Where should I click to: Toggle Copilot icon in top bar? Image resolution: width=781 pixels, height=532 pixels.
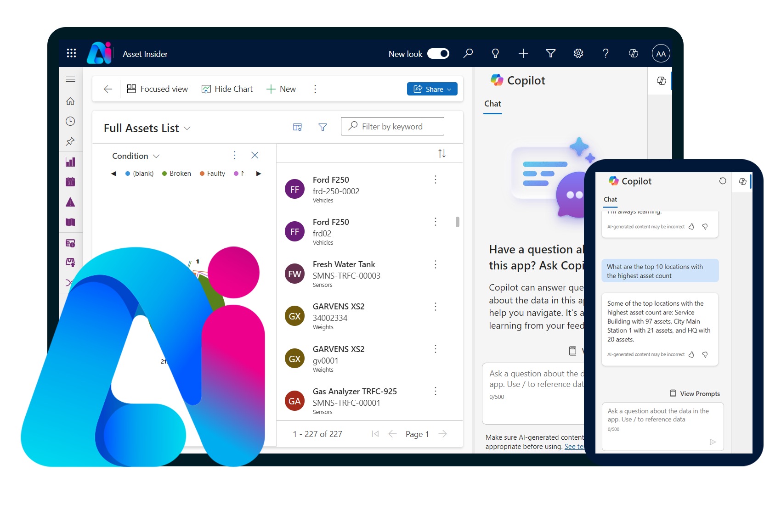[x=633, y=53]
